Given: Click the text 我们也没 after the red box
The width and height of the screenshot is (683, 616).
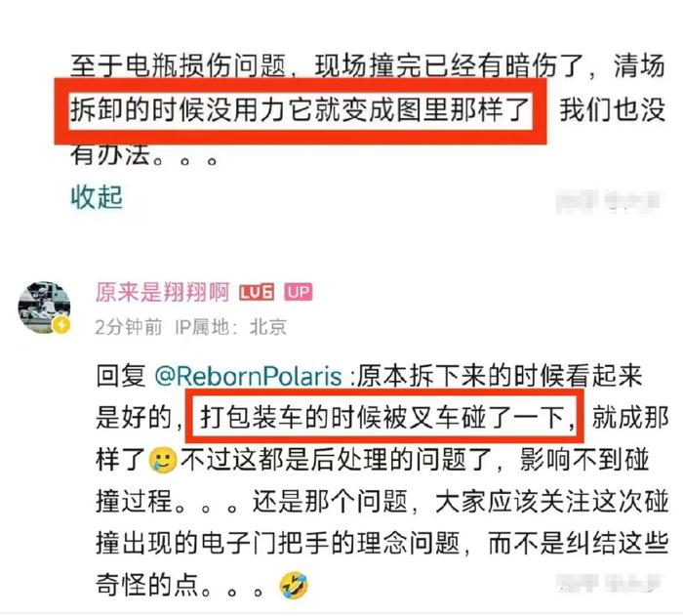Looking at the screenshot, I should tap(612, 109).
